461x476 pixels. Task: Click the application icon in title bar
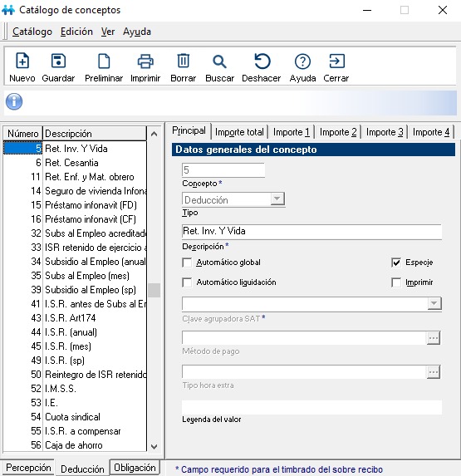(7, 10)
